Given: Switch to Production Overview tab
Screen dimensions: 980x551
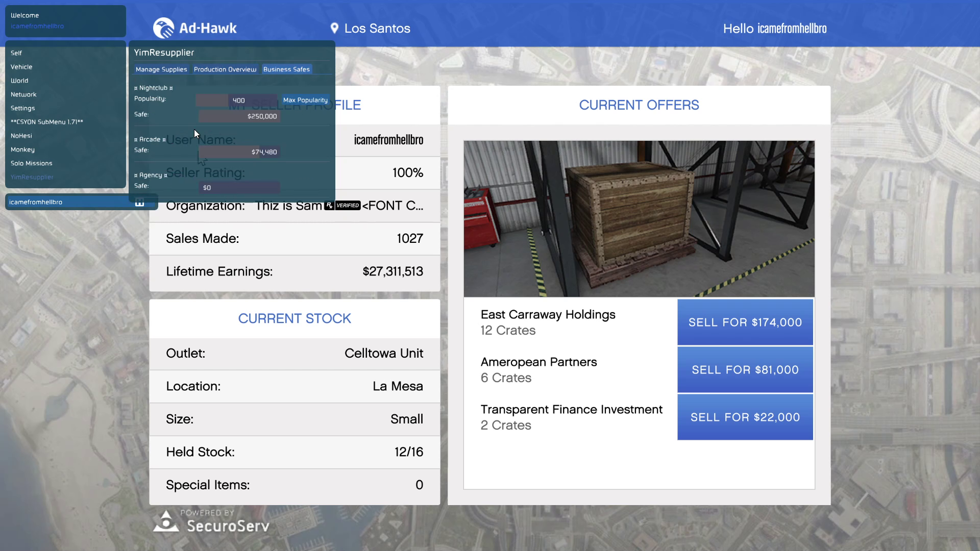Looking at the screenshot, I should point(225,69).
